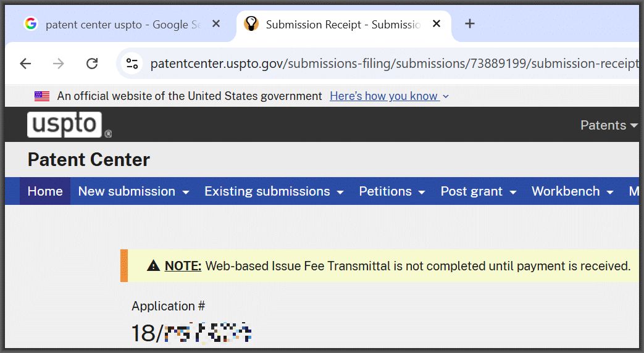Open a new browser tab

[x=470, y=24]
